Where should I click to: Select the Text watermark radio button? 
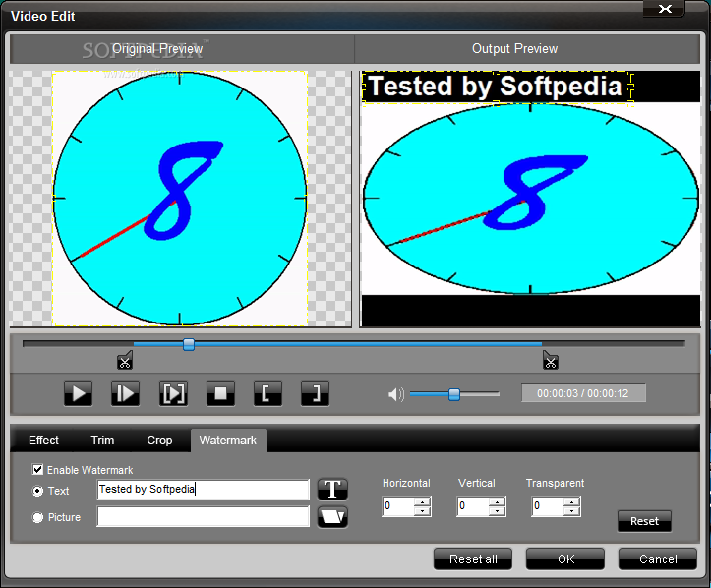click(37, 491)
